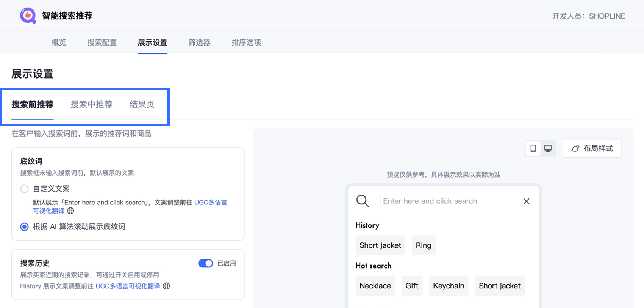The width and height of the screenshot is (644, 308).
Task: Select 根据 AI 算法滚动展示底纹词 radio option
Action: click(25, 227)
